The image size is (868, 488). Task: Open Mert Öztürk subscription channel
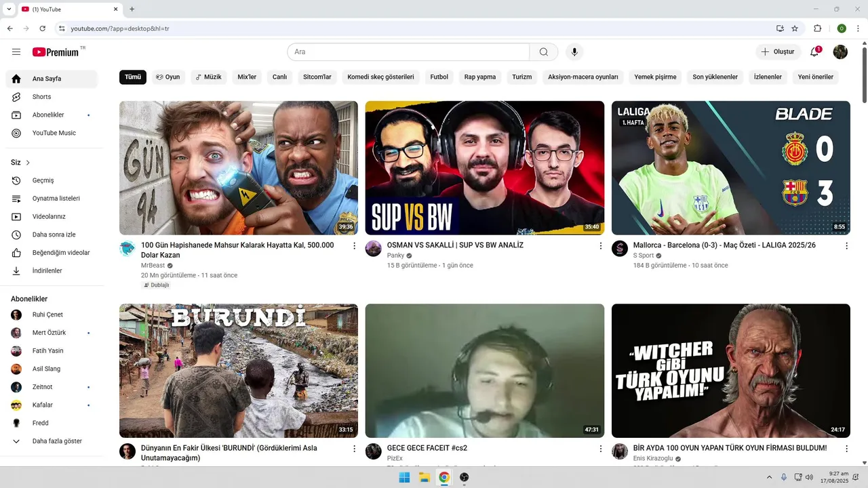pos(52,333)
